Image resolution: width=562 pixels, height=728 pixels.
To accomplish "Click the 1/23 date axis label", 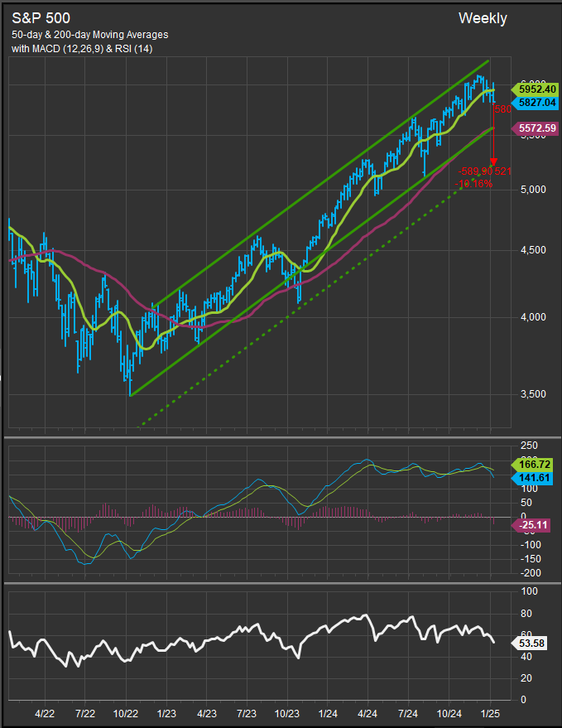I will pos(166,713).
